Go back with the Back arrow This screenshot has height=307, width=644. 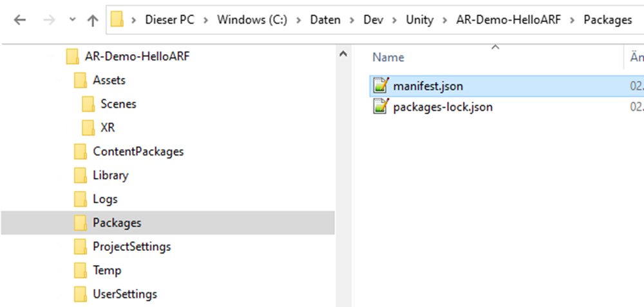click(x=20, y=20)
